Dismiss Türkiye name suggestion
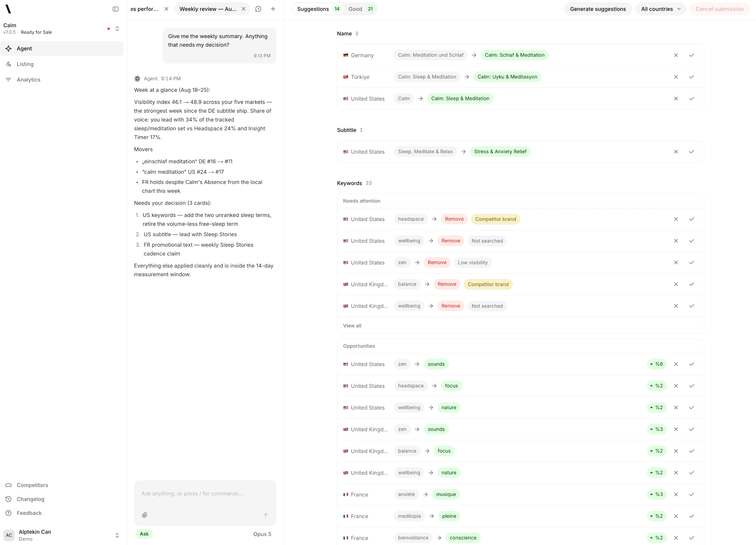Screen dimensions: 756x545 point(676,77)
